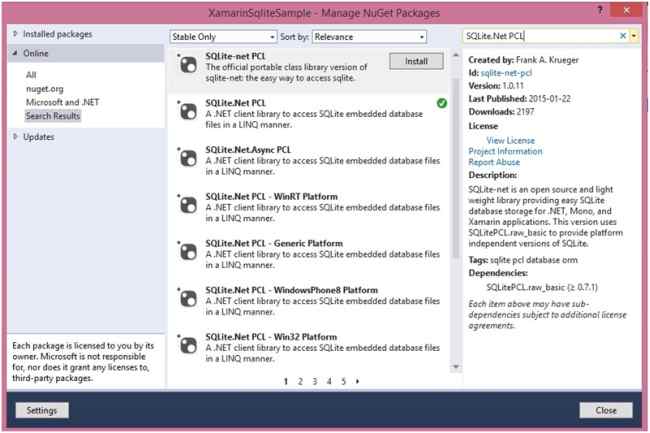Select SQLite.Net PCL - Win32 Platform title

pyautogui.click(x=271, y=337)
